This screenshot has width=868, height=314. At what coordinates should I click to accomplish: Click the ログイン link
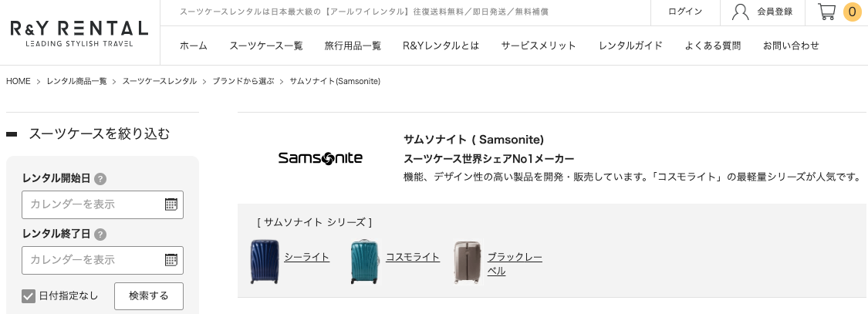(685, 12)
